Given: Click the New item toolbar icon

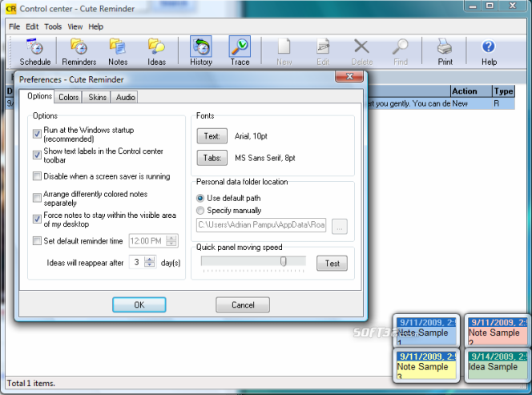Looking at the screenshot, I should click(x=284, y=51).
